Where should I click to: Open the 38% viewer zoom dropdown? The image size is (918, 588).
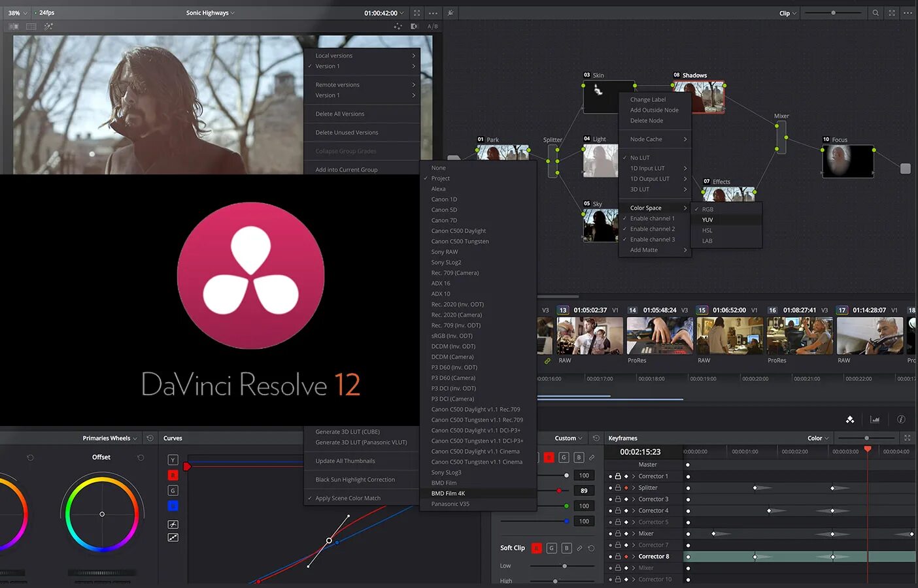(x=18, y=13)
